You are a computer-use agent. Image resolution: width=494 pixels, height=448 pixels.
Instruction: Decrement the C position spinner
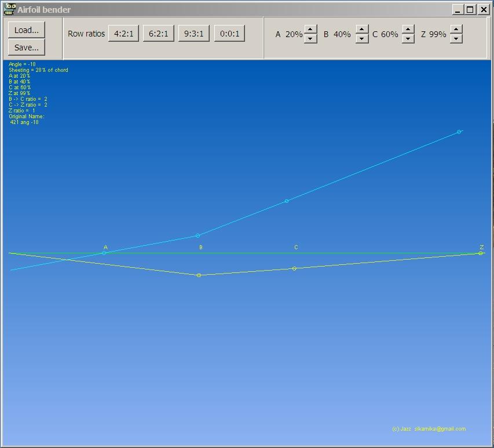click(408, 39)
